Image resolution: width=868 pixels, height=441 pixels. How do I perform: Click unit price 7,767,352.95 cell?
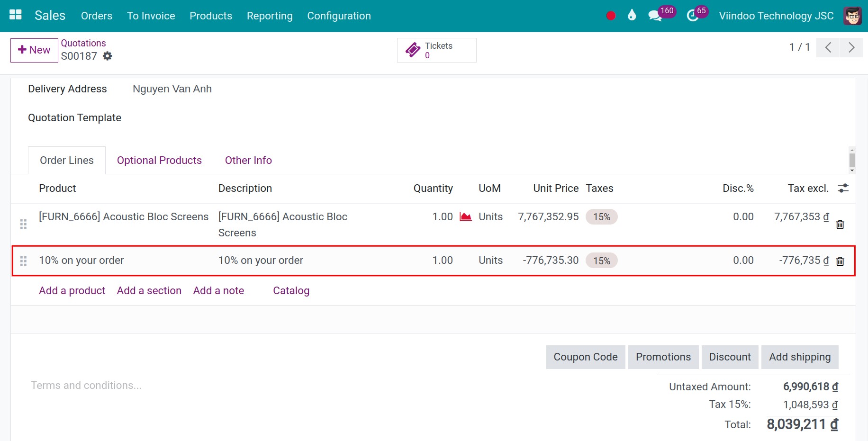[x=548, y=216]
